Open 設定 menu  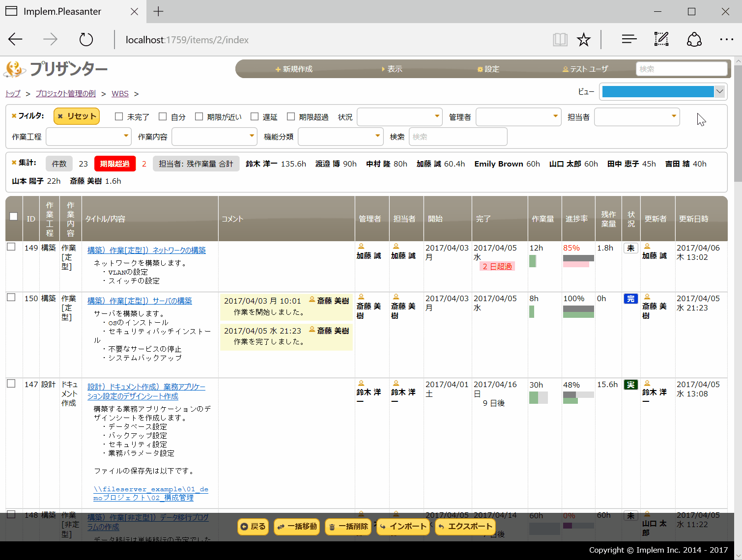click(x=488, y=69)
